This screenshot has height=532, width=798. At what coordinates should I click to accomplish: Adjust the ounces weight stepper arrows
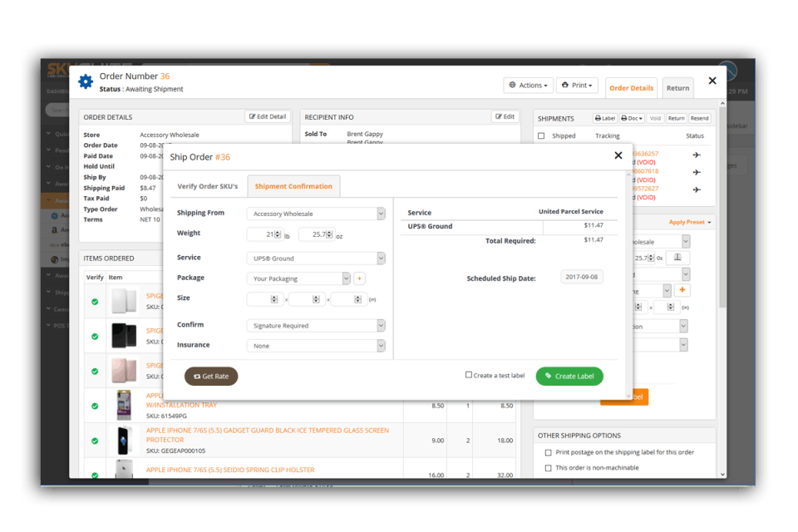(330, 234)
